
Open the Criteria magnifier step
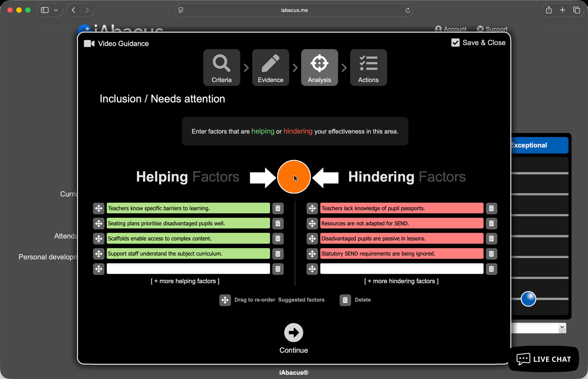[x=221, y=67]
